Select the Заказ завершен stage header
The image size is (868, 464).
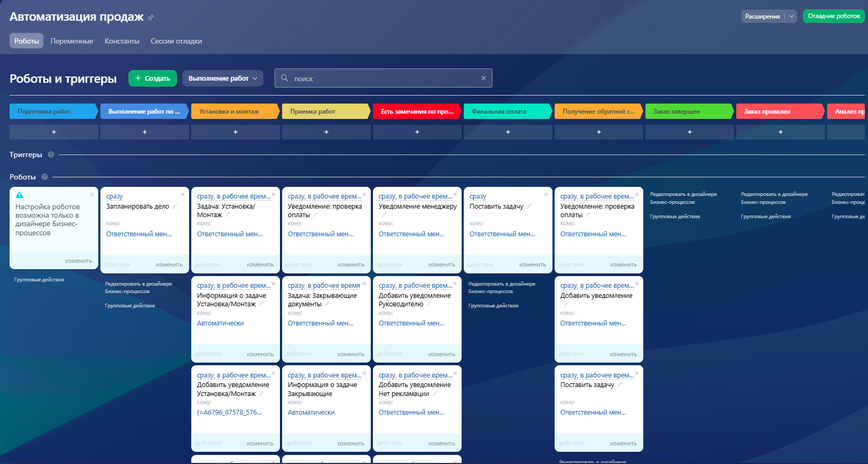690,111
